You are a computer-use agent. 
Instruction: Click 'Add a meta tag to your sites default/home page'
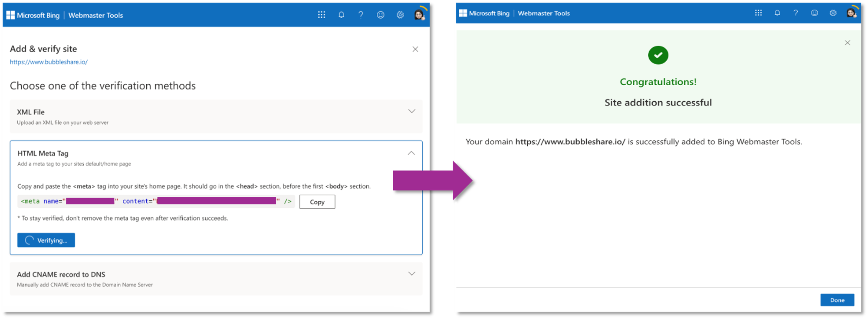[x=74, y=164]
